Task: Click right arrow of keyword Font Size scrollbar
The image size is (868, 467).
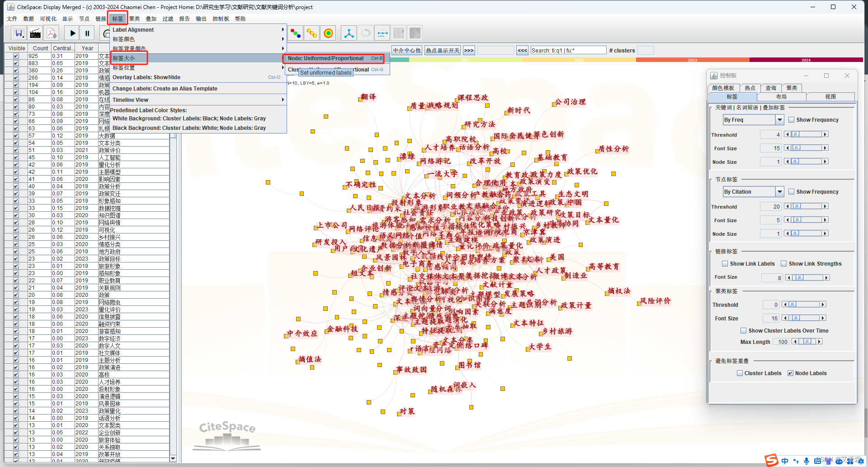Action: [825, 148]
